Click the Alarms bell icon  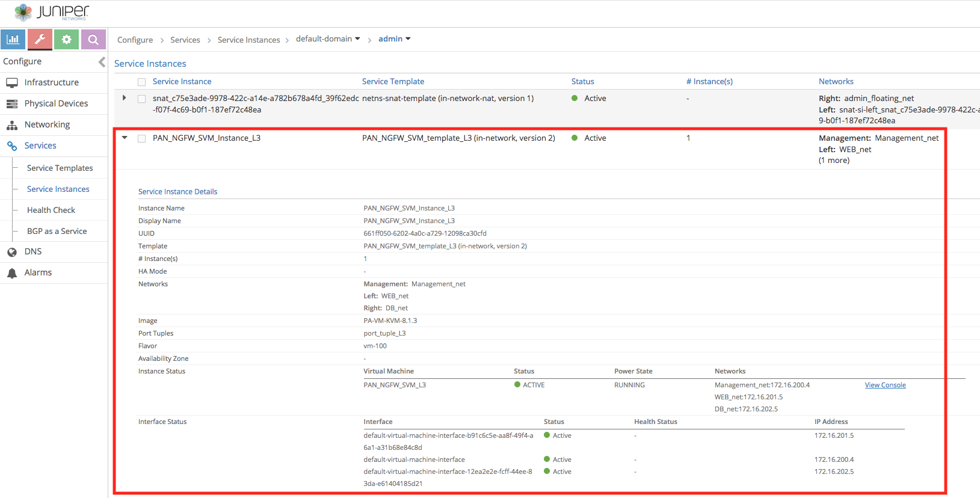click(x=12, y=273)
